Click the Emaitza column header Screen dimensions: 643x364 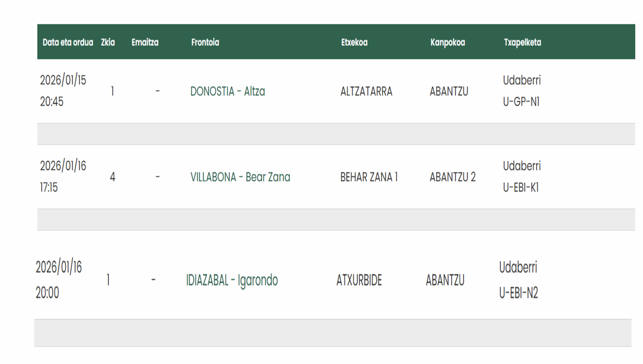pos(145,42)
